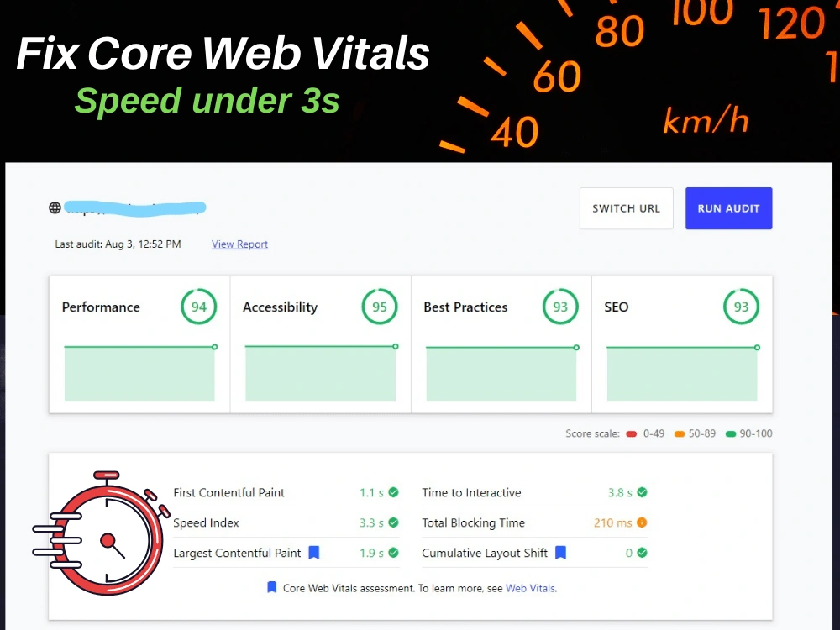This screenshot has height=630, width=840.
Task: Click the Best Practices trend chart endpoint
Action: point(576,348)
